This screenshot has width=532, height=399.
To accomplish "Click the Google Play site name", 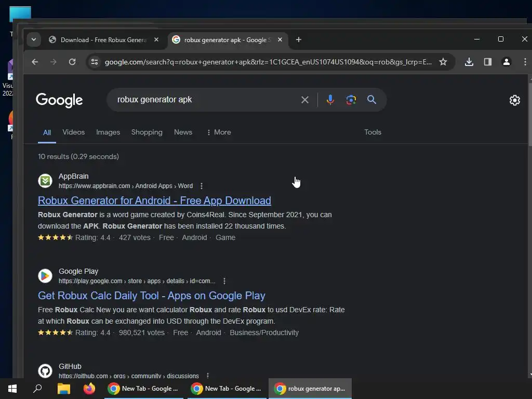I will coord(78,271).
